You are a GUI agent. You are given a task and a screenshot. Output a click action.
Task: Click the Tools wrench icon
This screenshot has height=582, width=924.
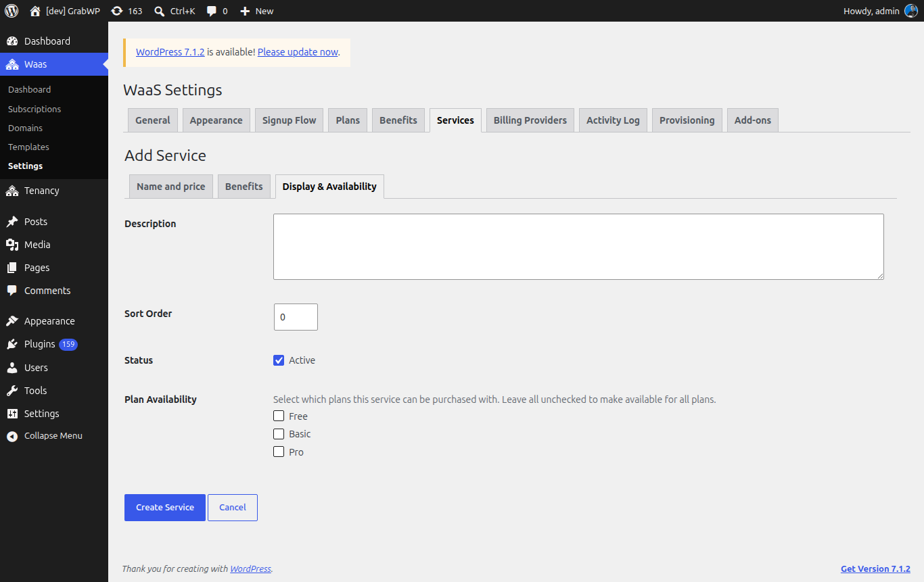pyautogui.click(x=12, y=391)
